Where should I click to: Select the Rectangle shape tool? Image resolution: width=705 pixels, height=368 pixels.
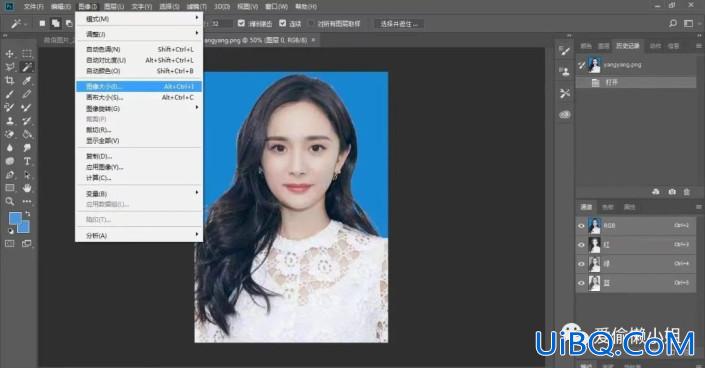pyautogui.click(x=9, y=188)
